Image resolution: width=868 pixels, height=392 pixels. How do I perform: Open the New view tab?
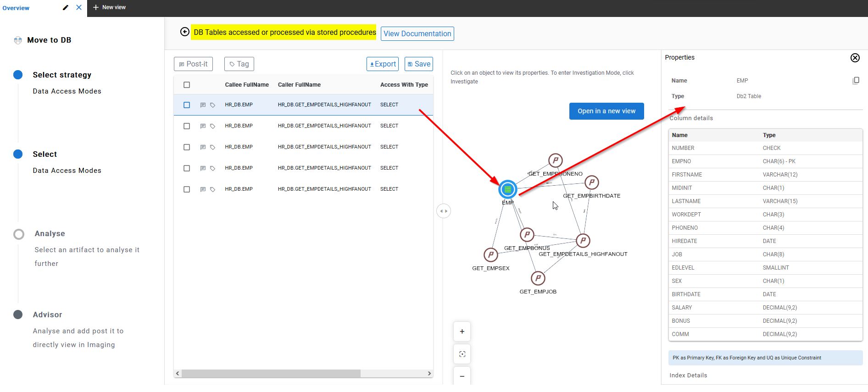tap(109, 7)
